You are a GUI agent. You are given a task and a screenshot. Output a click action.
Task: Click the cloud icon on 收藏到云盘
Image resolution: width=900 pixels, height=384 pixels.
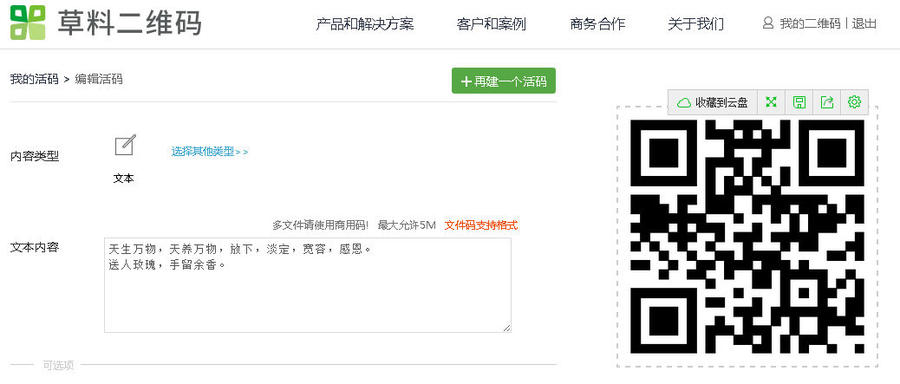(x=683, y=103)
